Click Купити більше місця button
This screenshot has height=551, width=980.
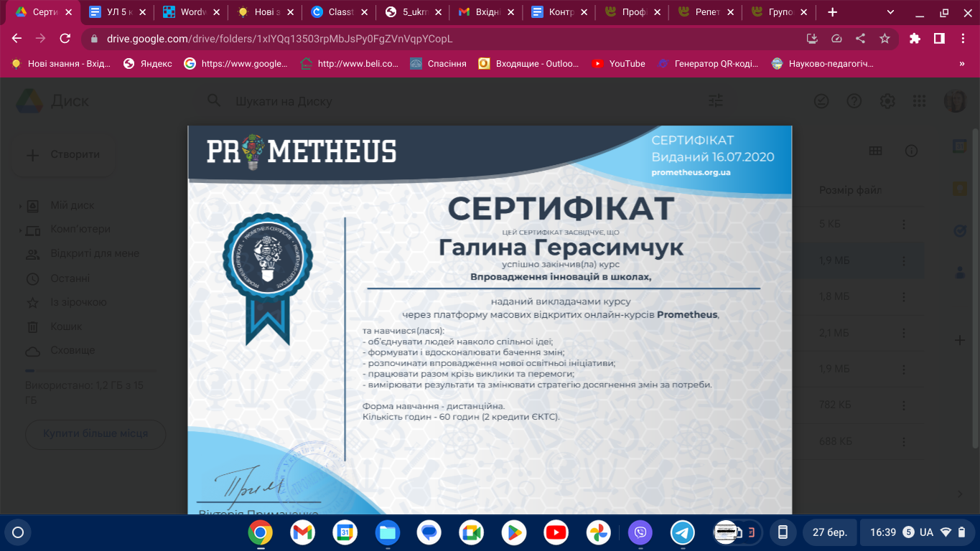95,434
